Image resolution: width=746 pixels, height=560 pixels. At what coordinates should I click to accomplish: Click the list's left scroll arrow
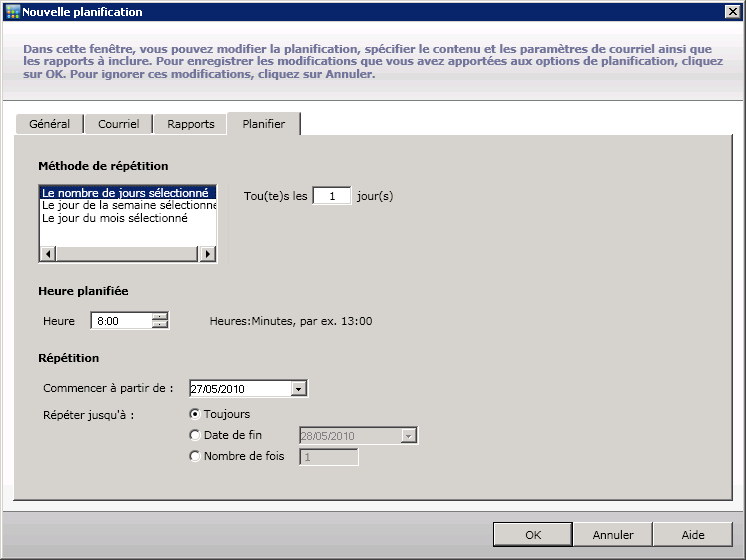[48, 254]
